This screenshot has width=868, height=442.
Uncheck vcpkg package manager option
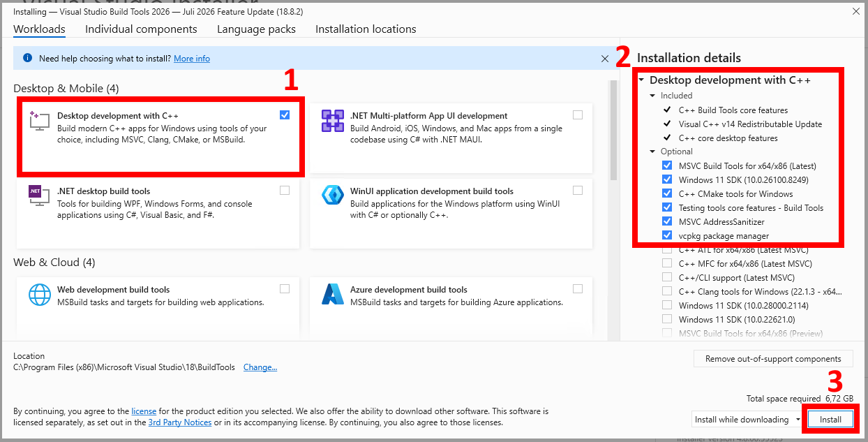pyautogui.click(x=667, y=235)
